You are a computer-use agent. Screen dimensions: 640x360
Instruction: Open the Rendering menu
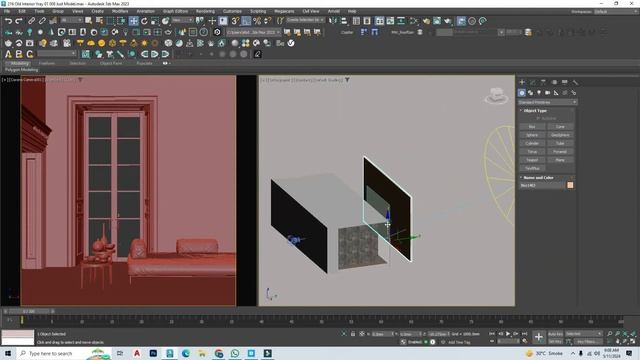click(205, 11)
